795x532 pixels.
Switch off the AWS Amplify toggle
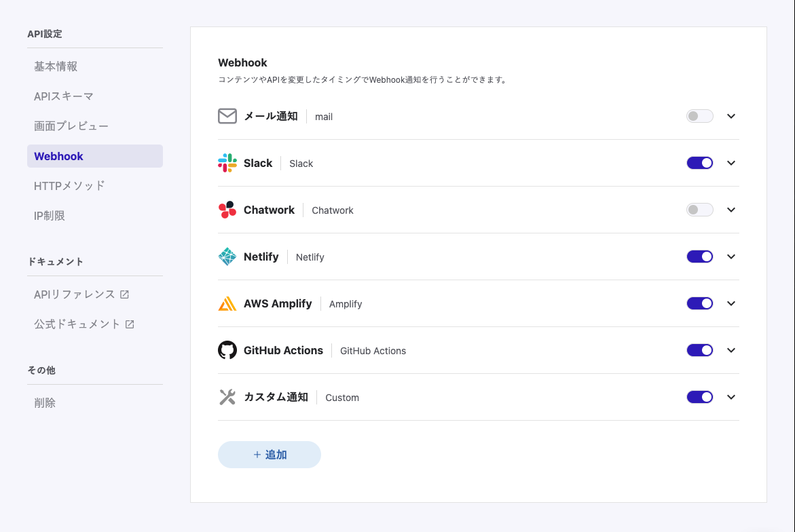tap(700, 303)
